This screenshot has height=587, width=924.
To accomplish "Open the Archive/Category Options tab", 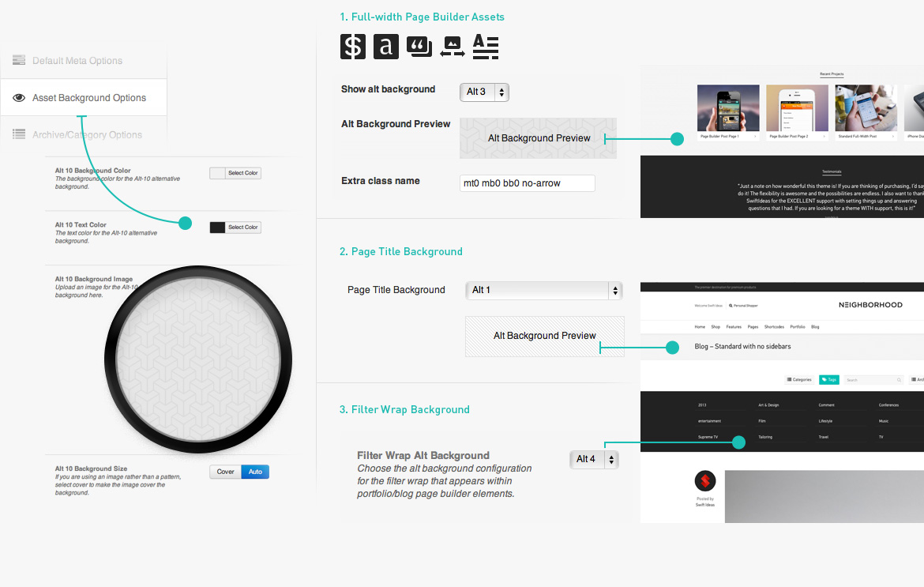I will click(x=84, y=135).
